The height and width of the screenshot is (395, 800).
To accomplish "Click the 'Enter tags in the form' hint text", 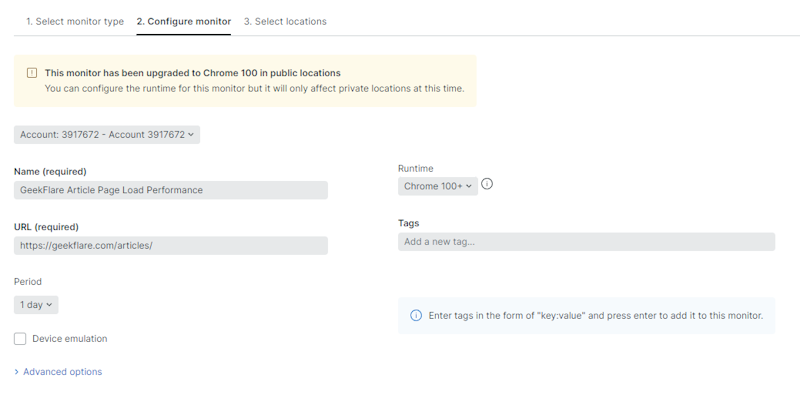I will [596, 315].
